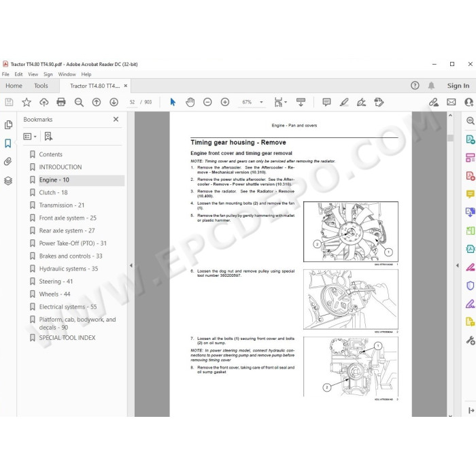Open the Attachments paperclip panel
The height and width of the screenshot is (476, 476).
coord(8,162)
